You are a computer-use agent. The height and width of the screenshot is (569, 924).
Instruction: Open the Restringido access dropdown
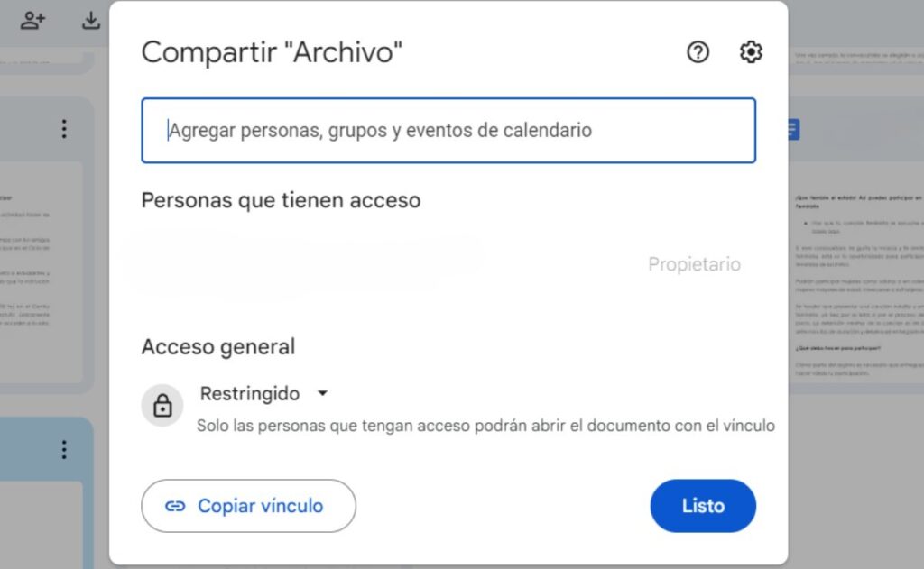264,393
